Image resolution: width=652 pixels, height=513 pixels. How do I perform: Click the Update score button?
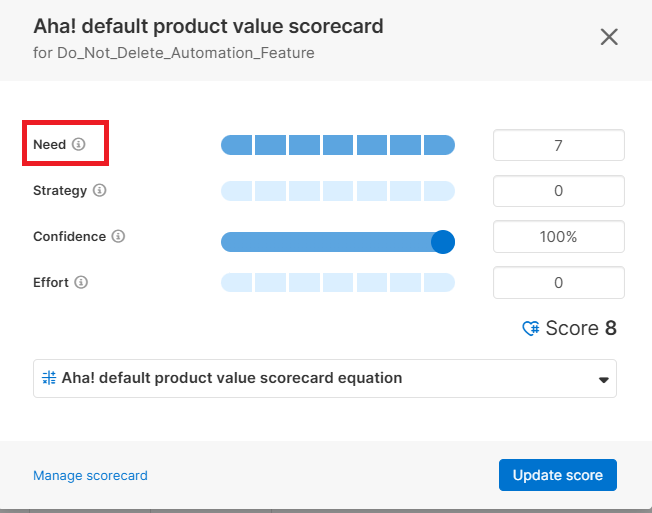(x=557, y=475)
